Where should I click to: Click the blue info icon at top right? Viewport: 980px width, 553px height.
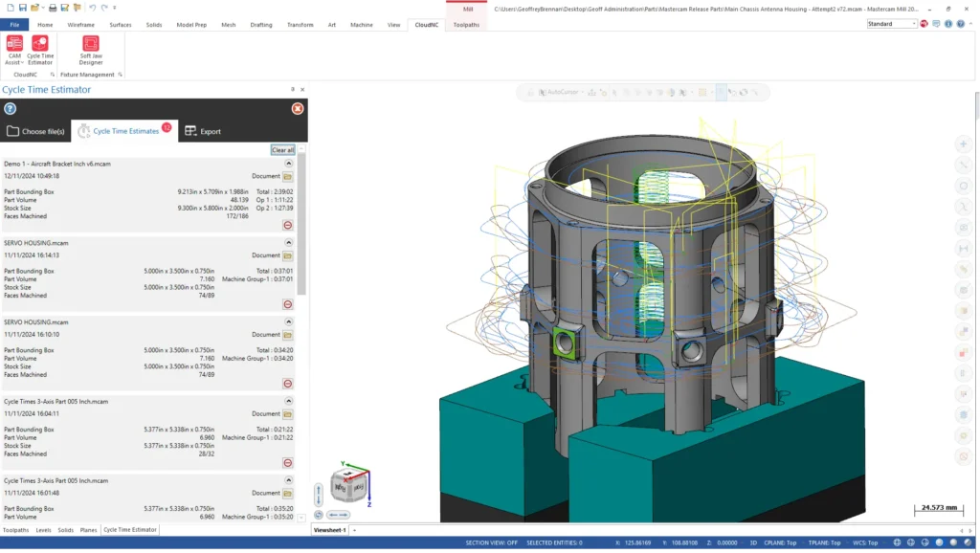[x=948, y=24]
